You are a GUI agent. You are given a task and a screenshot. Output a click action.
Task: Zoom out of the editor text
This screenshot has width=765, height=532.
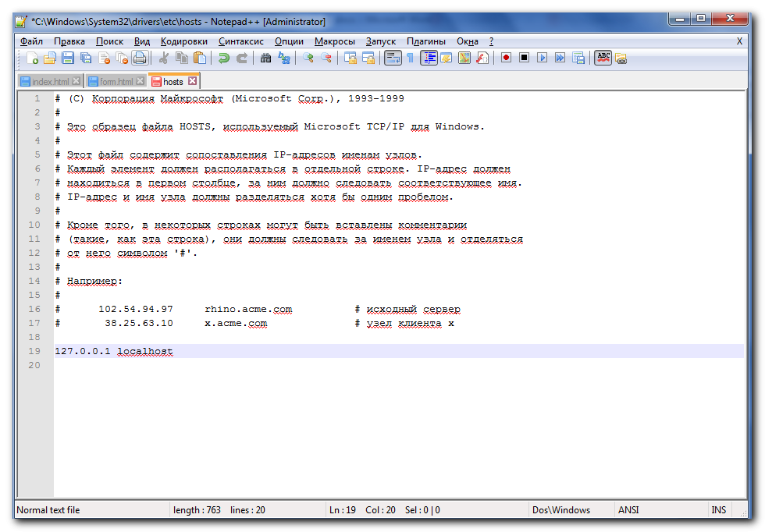[x=326, y=58]
